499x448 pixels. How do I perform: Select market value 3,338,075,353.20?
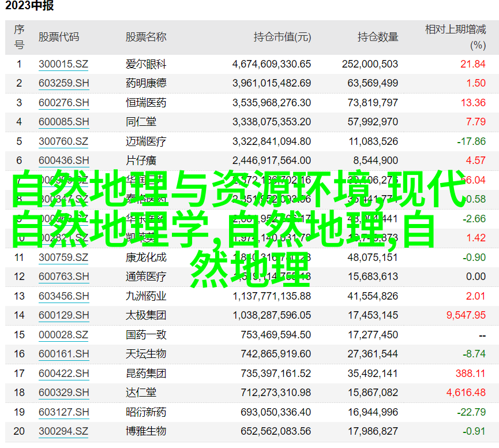[272, 122]
